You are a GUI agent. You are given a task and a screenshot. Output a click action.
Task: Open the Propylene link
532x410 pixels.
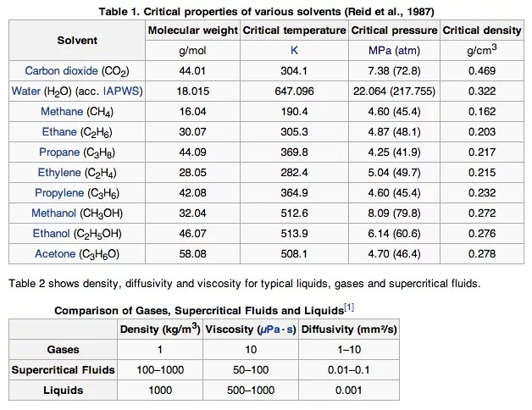pyautogui.click(x=59, y=193)
